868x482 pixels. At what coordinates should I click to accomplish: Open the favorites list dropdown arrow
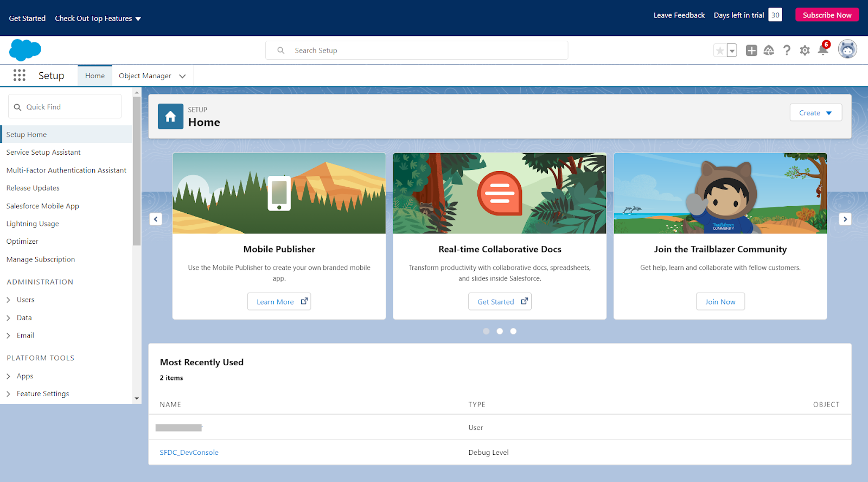coord(732,50)
